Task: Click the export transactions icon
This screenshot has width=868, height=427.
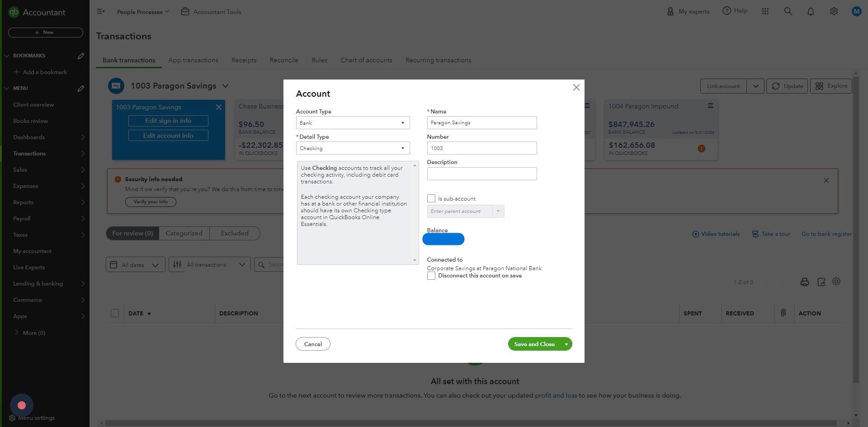Action: [x=821, y=282]
